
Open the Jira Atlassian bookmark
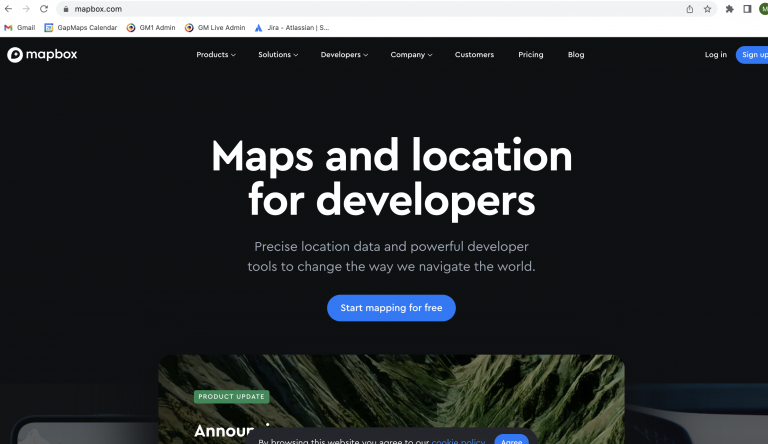(285, 28)
